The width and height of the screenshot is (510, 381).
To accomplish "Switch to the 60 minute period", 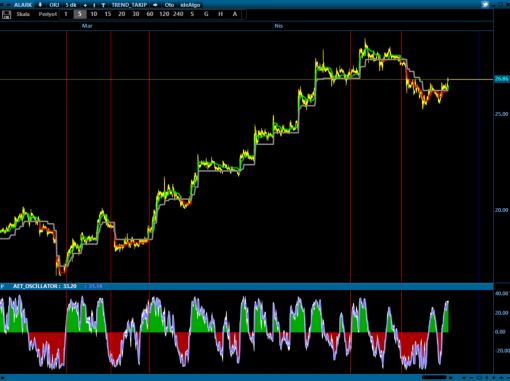I will (150, 14).
